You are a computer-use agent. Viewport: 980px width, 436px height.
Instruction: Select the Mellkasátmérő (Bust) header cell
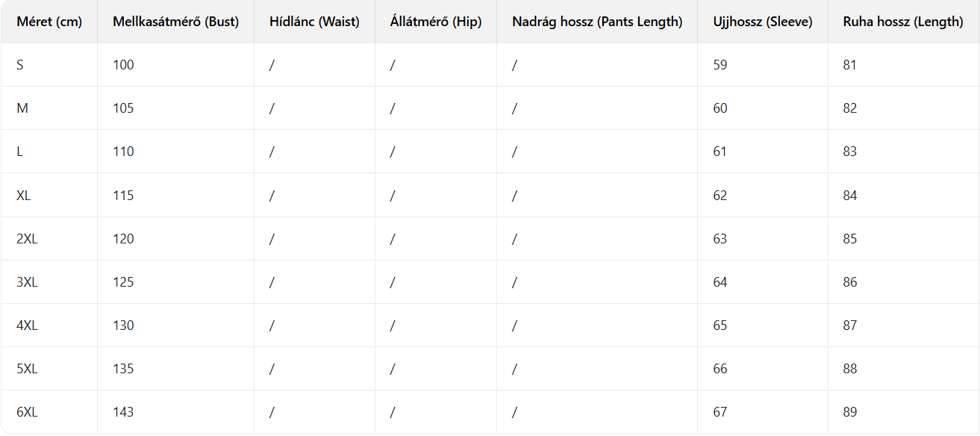[x=175, y=22]
